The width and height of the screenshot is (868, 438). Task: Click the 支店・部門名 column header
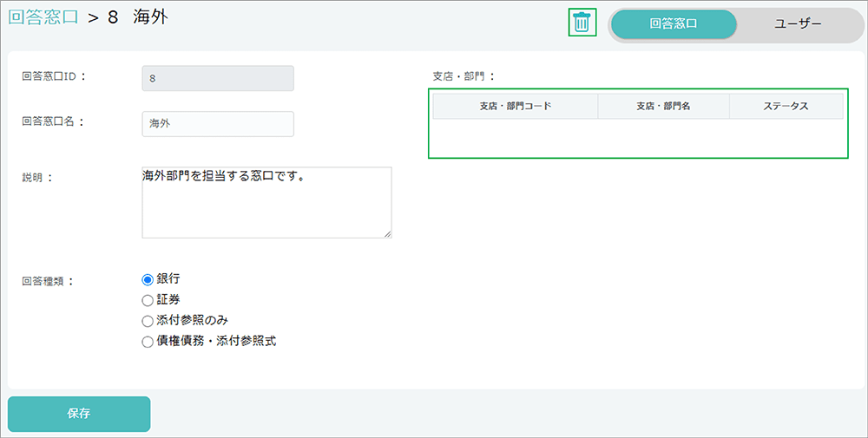(x=663, y=107)
